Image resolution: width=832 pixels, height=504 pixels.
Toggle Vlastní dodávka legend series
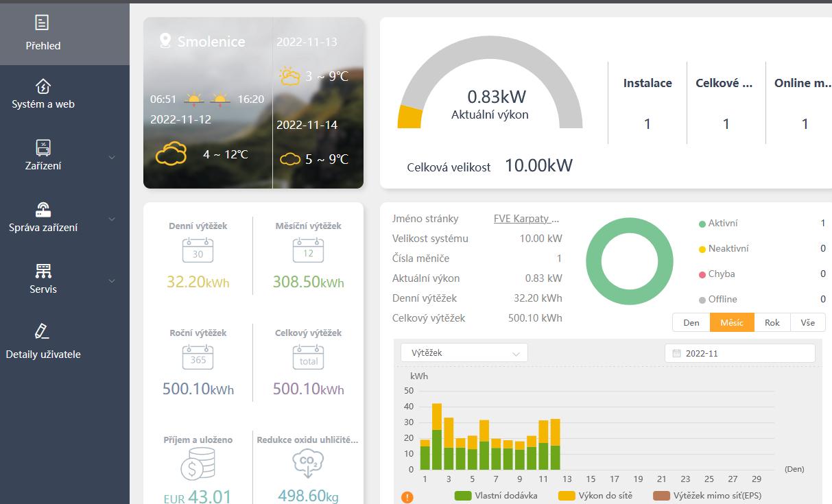496,495
